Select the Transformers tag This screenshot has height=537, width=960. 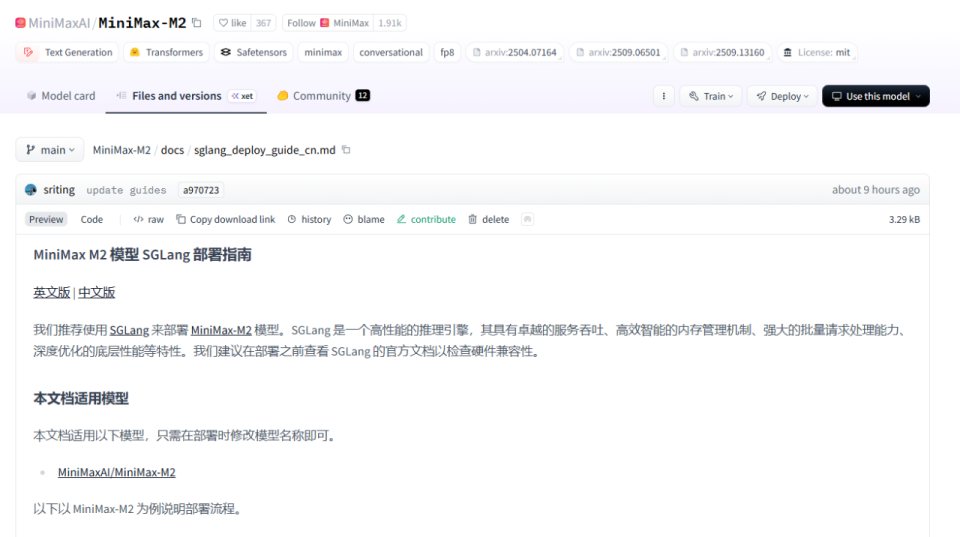coord(167,52)
